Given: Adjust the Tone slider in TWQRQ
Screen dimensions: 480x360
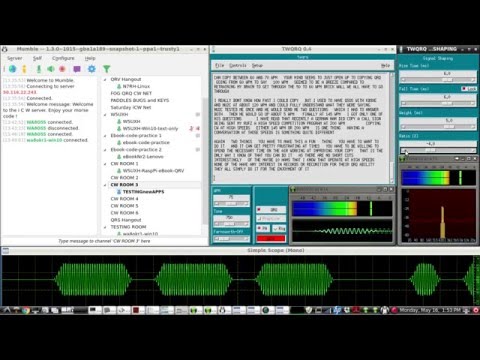Looking at the screenshot, I should click(x=231, y=224).
